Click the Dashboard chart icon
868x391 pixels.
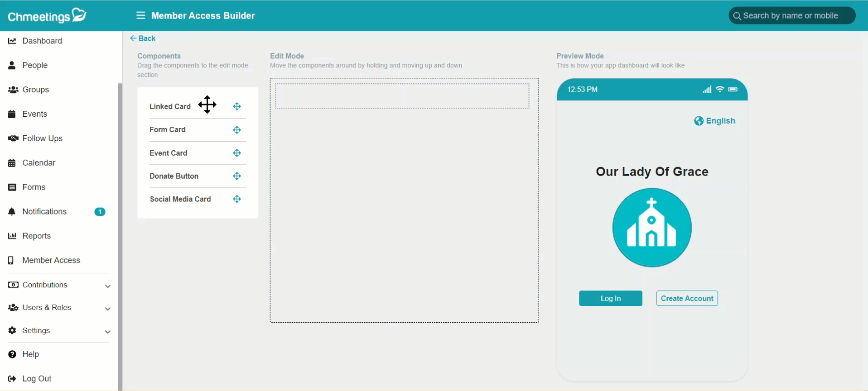12,41
